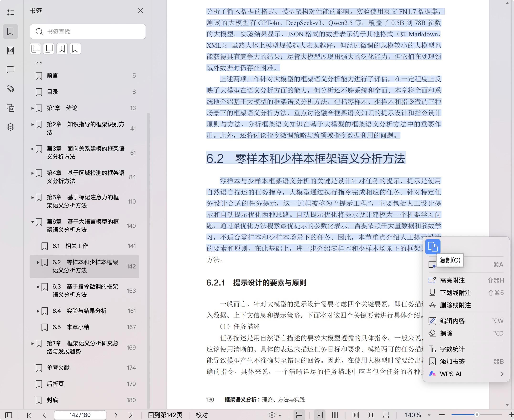The width and height of the screenshot is (514, 420).
Task: Click the zoom out minus button
Action: click(442, 415)
